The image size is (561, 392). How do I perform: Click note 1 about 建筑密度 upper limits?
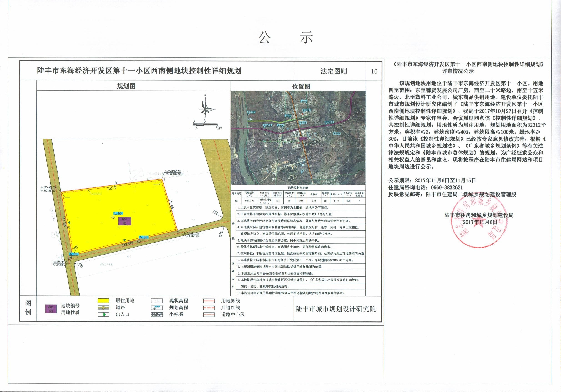(283, 207)
